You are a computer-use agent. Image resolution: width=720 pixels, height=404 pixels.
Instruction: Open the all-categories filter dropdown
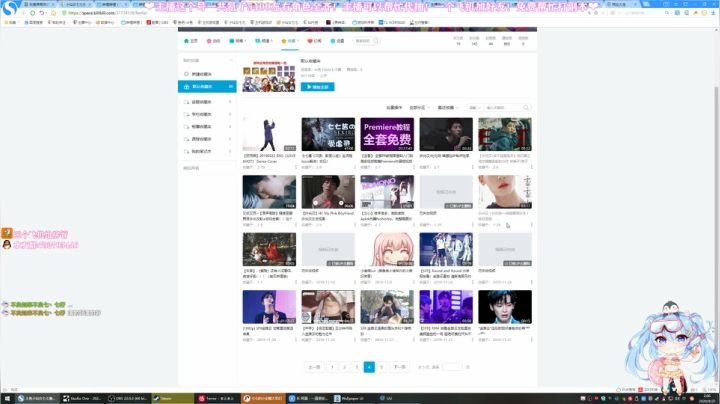tap(419, 107)
